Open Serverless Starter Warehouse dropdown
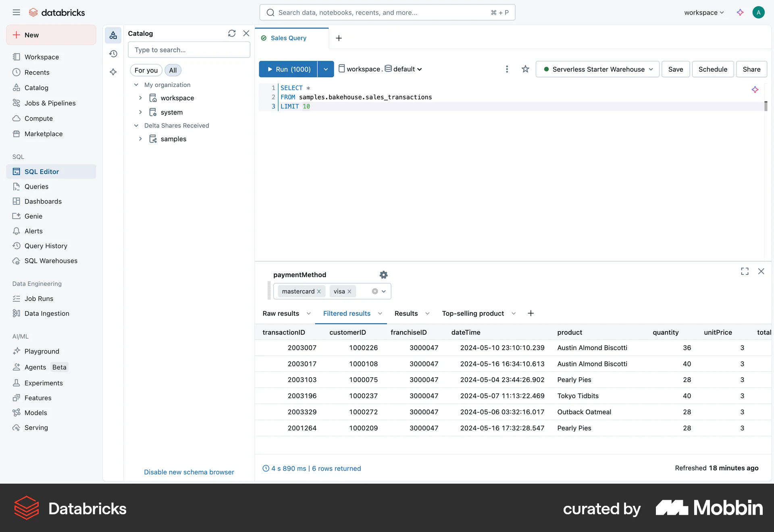Screen dimensions: 774x532 click(x=597, y=69)
